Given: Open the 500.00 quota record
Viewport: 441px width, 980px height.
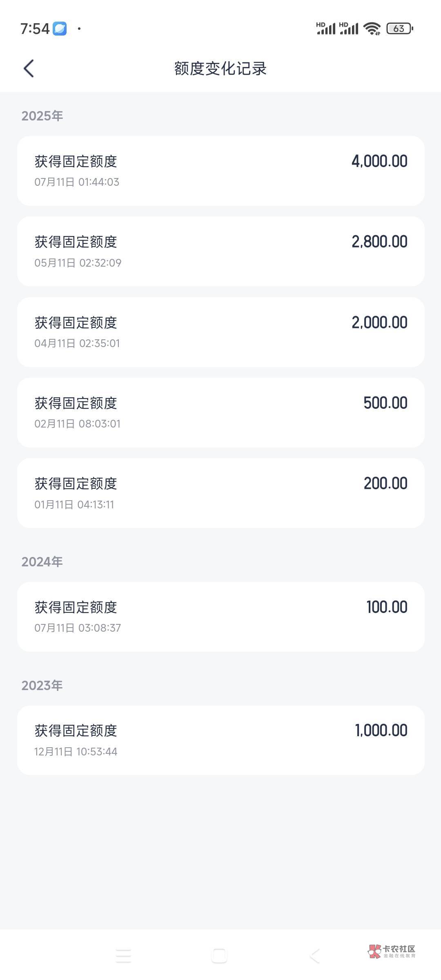Looking at the screenshot, I should [220, 412].
